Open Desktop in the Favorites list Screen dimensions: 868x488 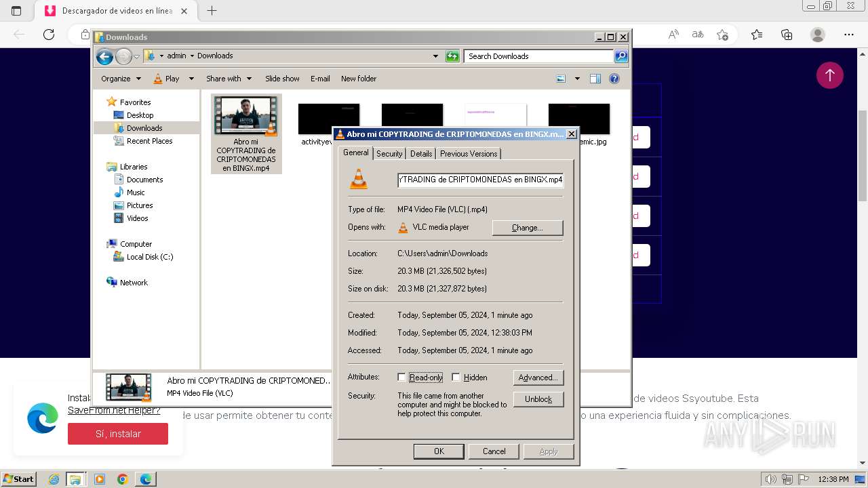(x=140, y=115)
